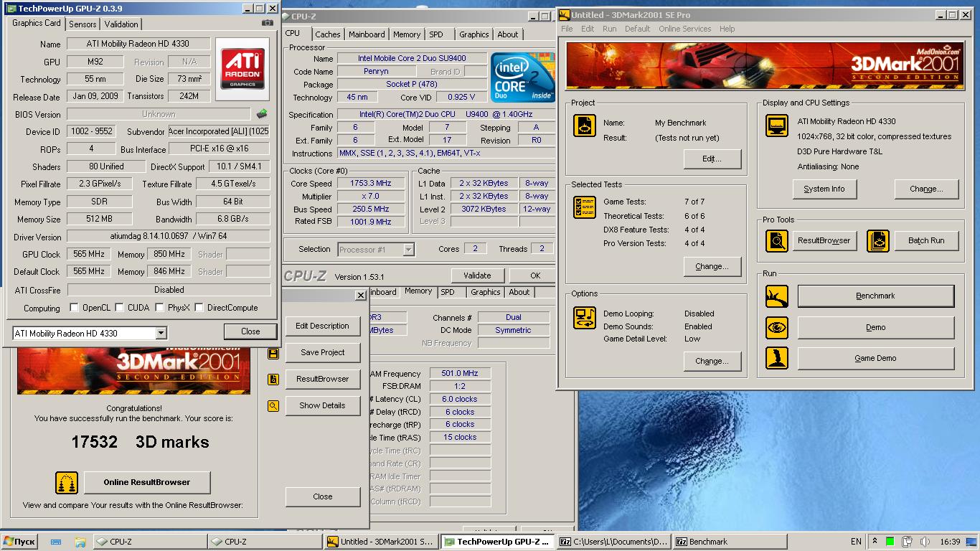Open the Windows Start button

(19, 542)
